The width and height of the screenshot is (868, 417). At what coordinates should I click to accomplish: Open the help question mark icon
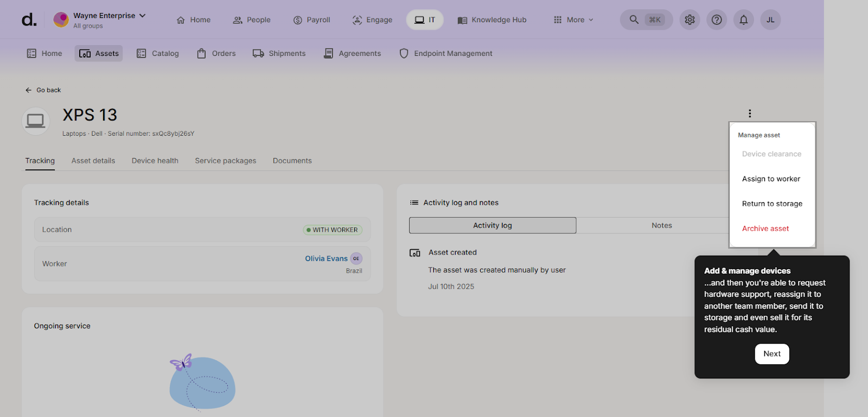point(717,20)
